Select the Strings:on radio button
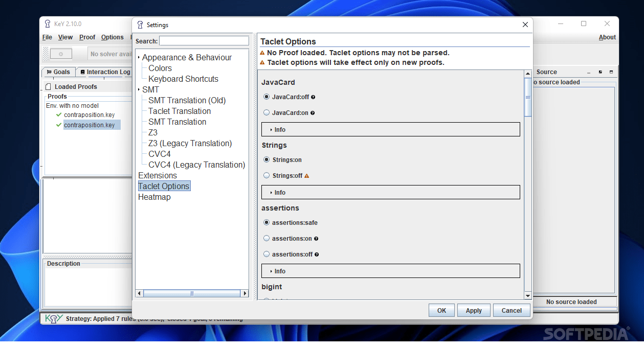 point(267,159)
